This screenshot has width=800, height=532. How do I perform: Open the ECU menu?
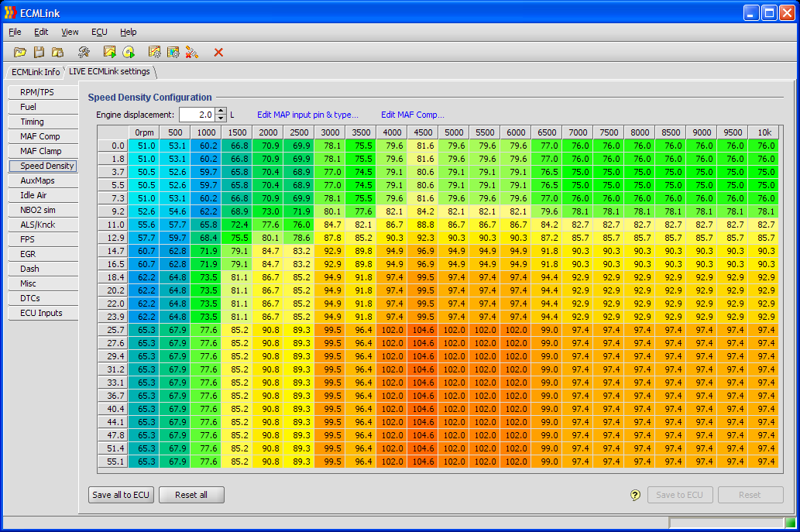pyautogui.click(x=99, y=32)
